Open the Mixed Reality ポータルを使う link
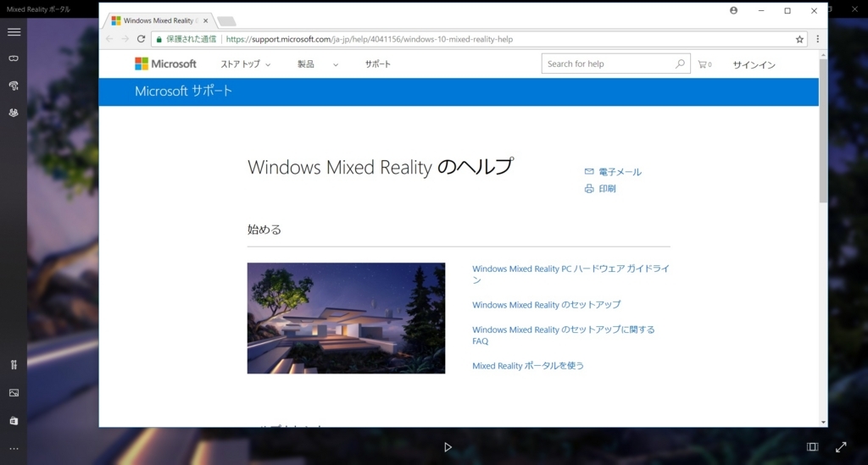Image resolution: width=868 pixels, height=465 pixels. coord(528,365)
